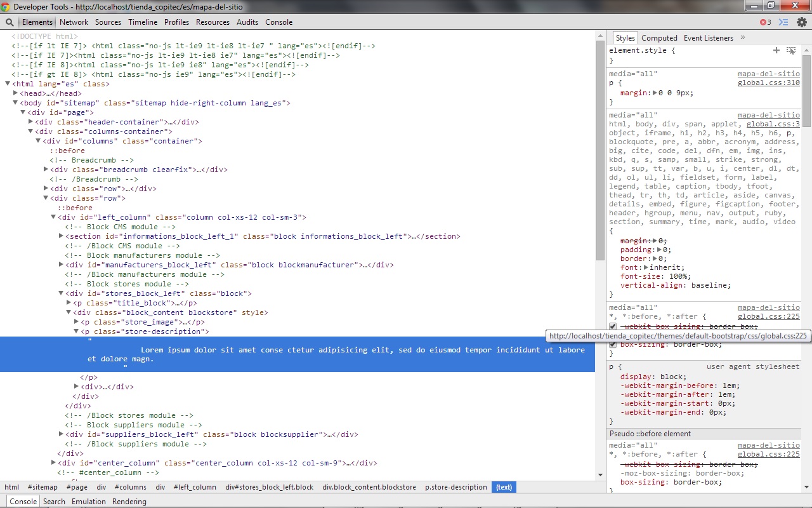
Task: Open the Computed styles tab
Action: pyautogui.click(x=659, y=38)
